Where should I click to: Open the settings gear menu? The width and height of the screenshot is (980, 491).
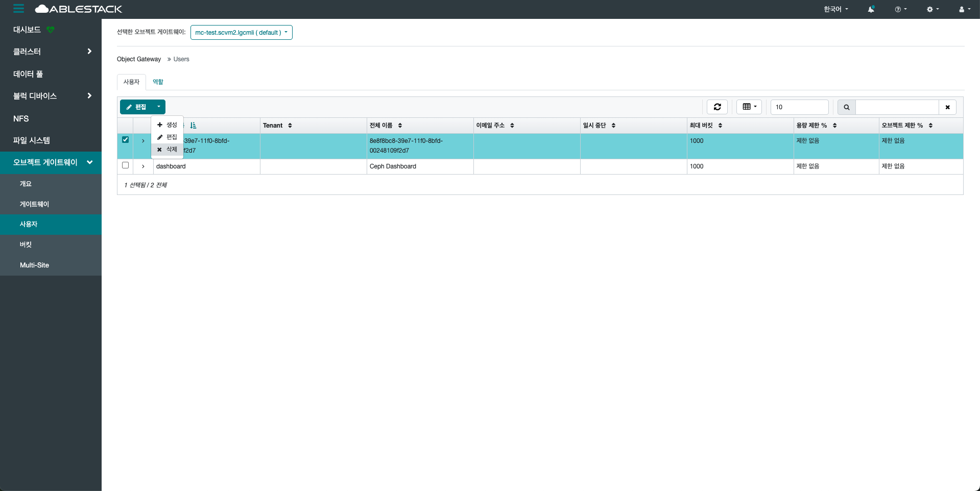(933, 9)
